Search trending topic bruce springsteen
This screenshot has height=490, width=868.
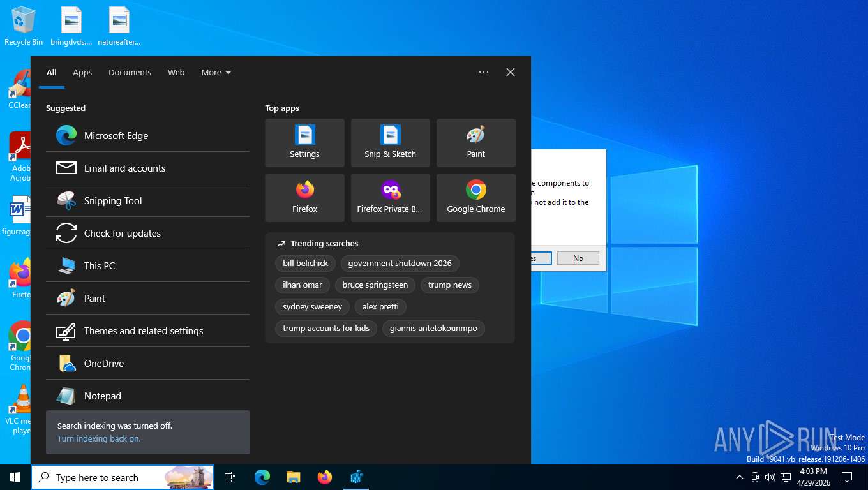[x=375, y=285]
